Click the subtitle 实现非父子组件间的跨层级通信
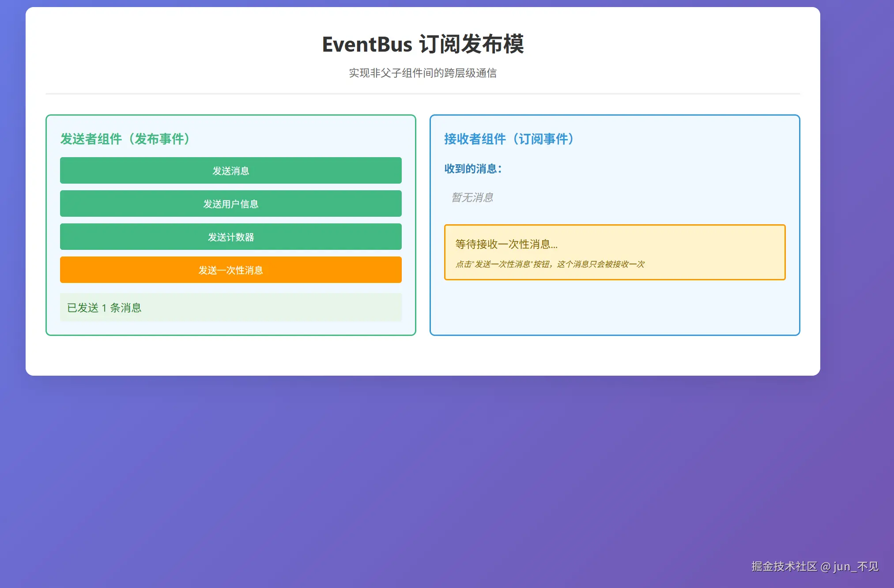 point(422,73)
